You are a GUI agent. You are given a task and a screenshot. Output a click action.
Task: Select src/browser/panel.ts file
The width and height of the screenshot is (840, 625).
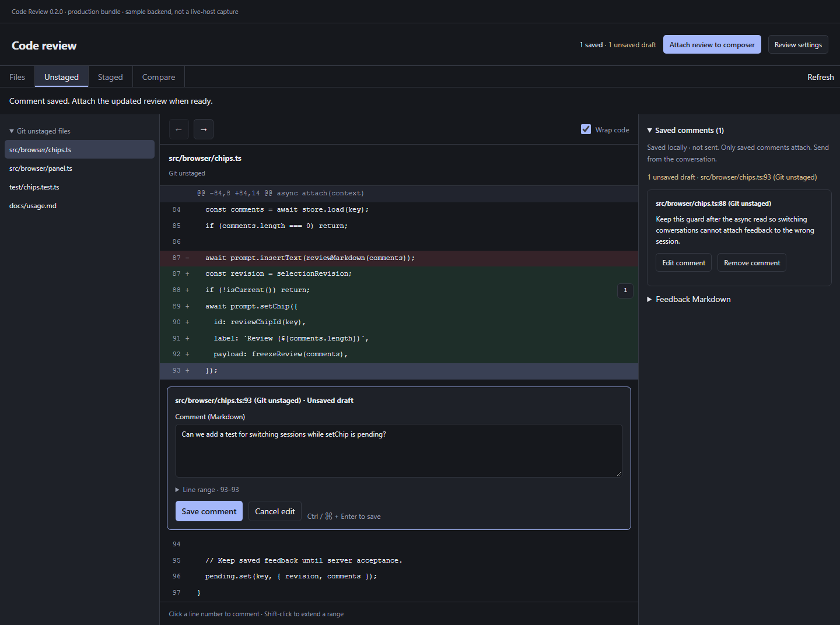[x=79, y=168]
